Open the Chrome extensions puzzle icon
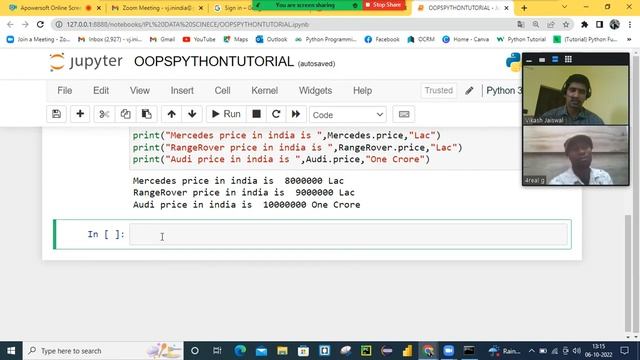This screenshot has width=640, height=360. tap(584, 24)
